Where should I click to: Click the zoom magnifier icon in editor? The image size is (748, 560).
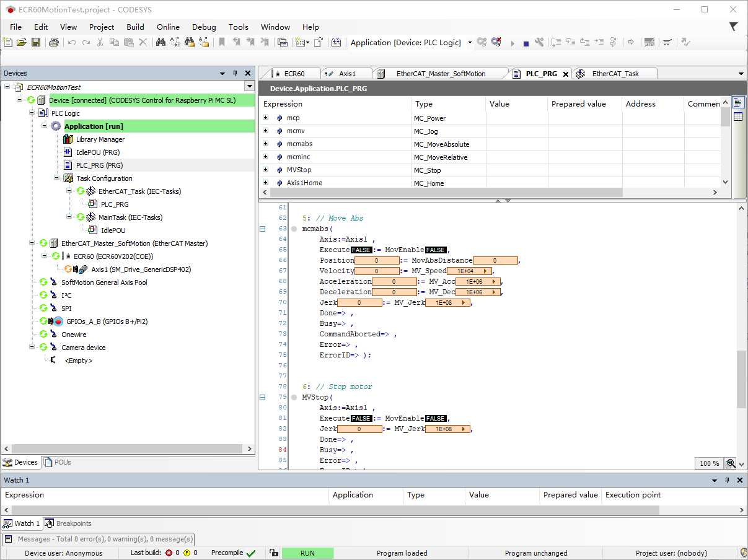pos(730,463)
